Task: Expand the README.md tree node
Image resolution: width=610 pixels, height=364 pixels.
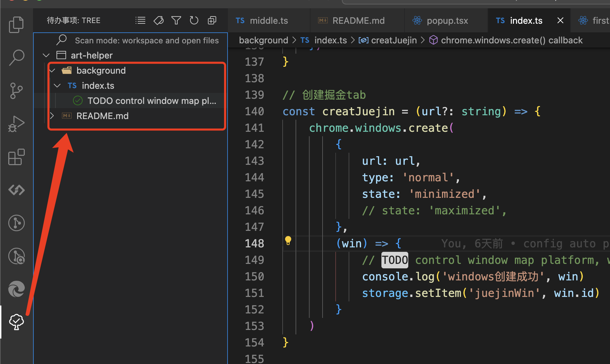Action: pyautogui.click(x=52, y=116)
